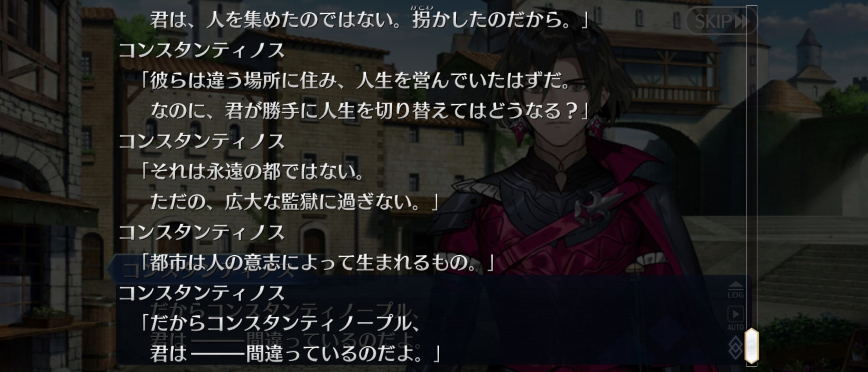Click the line なのに、君が勝手に人生を切り替えては

pyautogui.click(x=369, y=111)
